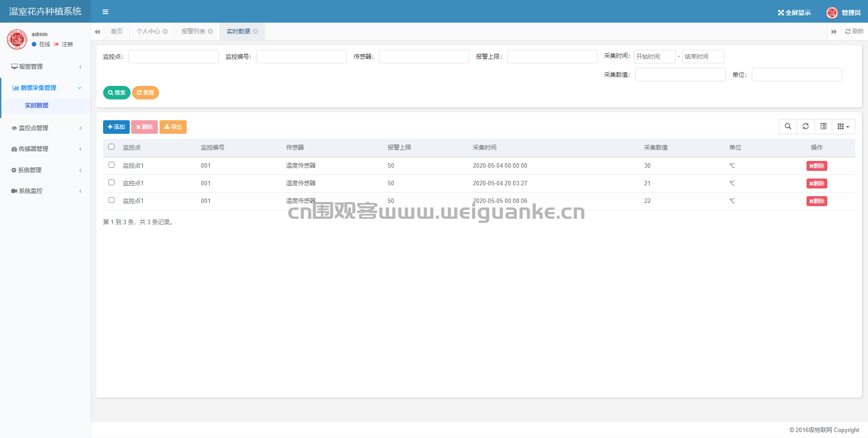This screenshot has width=868, height=438.
Task: Click the orange 重置 button
Action: tap(146, 93)
